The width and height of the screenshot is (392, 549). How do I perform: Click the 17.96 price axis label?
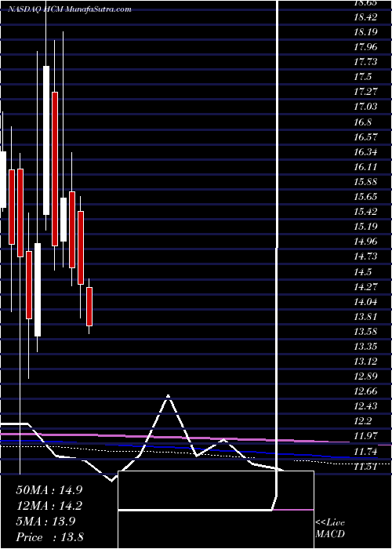coord(365,47)
